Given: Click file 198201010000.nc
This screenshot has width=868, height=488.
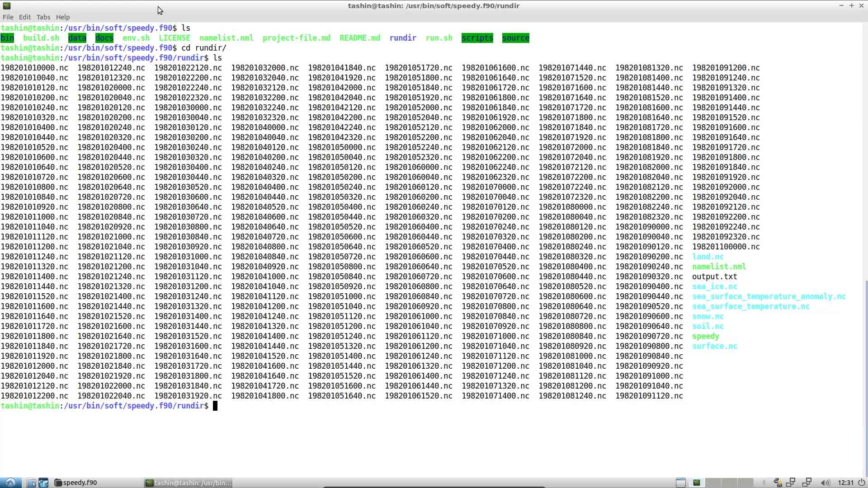Looking at the screenshot, I should pyautogui.click(x=34, y=68).
